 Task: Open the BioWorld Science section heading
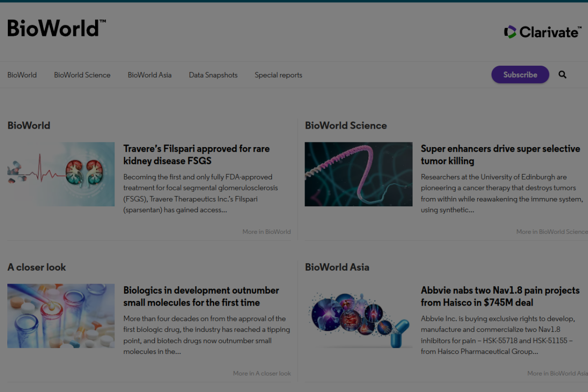(x=346, y=125)
